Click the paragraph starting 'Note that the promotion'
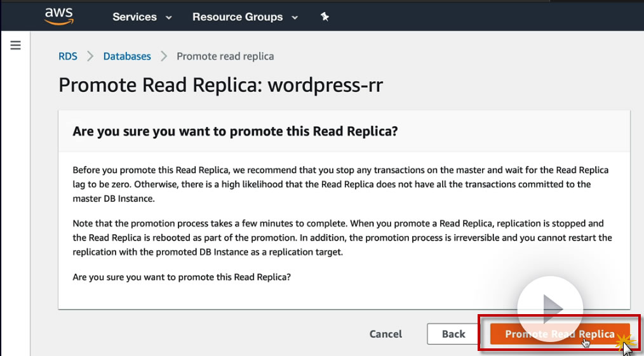This screenshot has width=644, height=356. click(342, 237)
